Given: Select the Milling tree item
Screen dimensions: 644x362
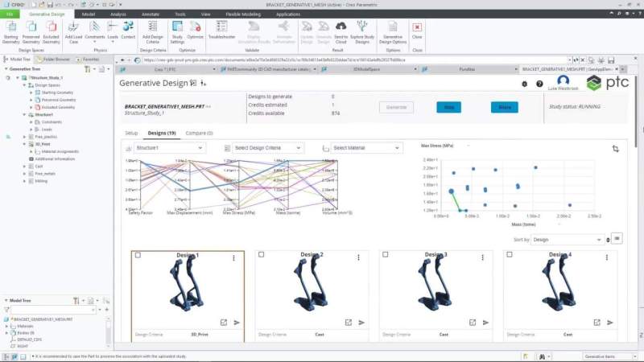Looking at the screenshot, I should click(38, 181).
